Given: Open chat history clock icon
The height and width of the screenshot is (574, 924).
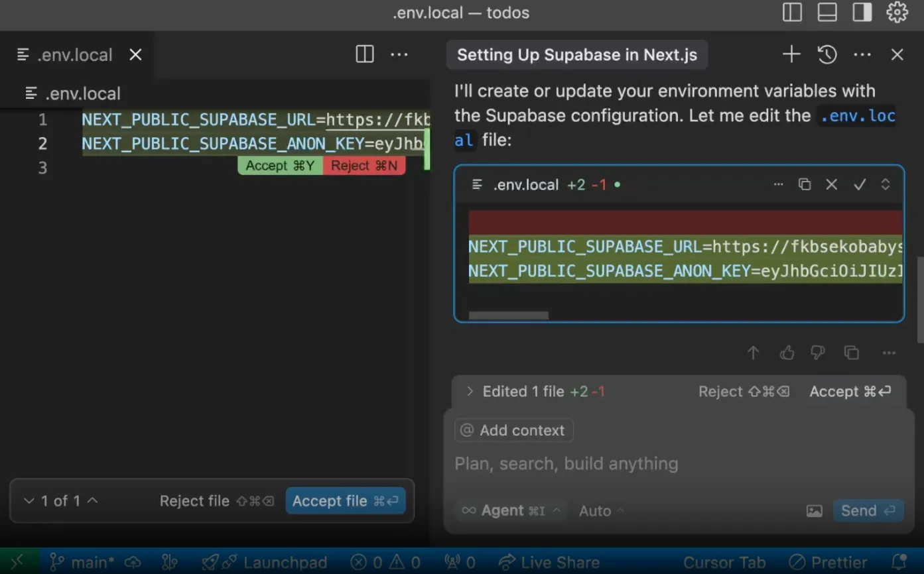Looking at the screenshot, I should [827, 54].
